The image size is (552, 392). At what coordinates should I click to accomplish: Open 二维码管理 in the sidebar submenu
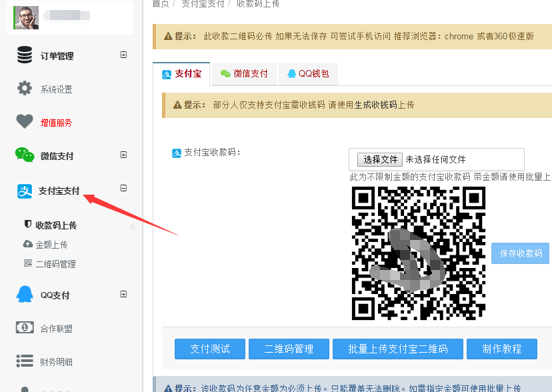[x=55, y=264]
